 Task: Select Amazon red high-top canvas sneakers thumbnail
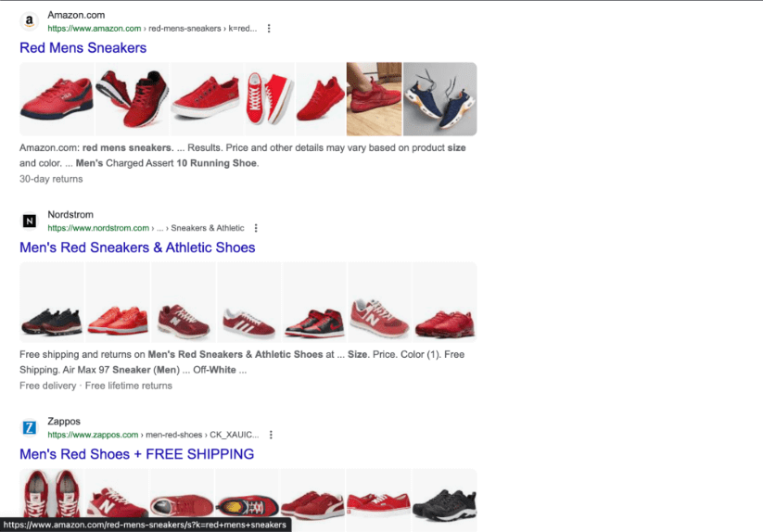[x=270, y=99]
